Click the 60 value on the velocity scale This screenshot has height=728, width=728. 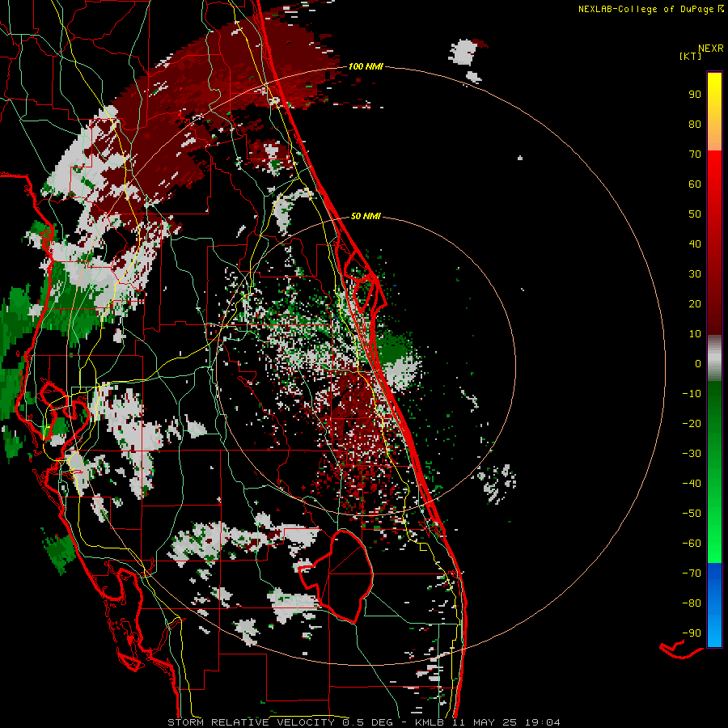coord(695,184)
